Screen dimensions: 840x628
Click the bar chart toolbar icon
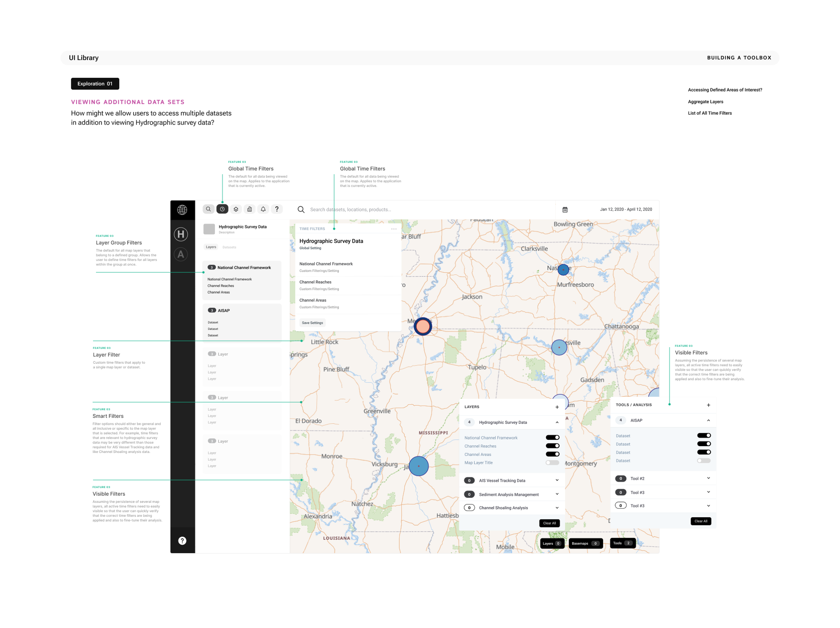point(250,209)
